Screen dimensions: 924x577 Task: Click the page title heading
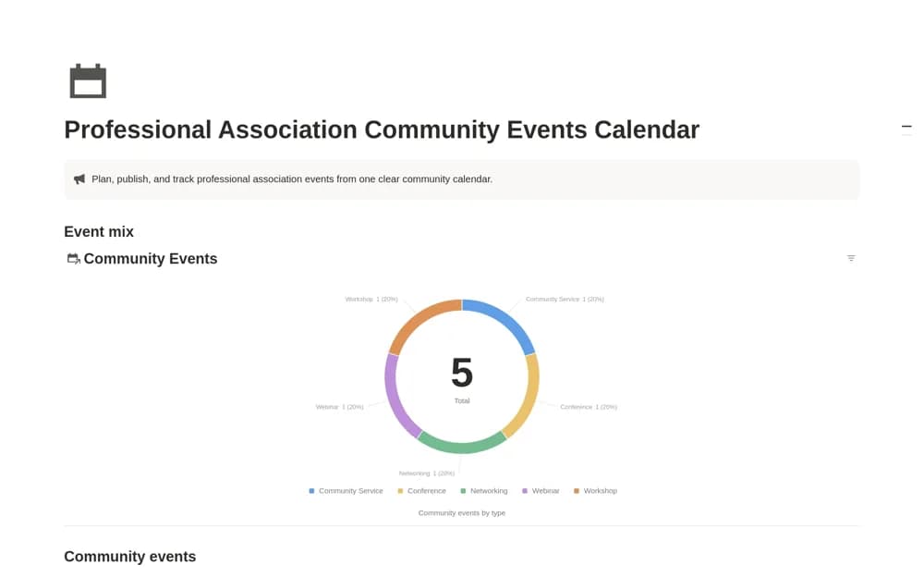click(382, 129)
